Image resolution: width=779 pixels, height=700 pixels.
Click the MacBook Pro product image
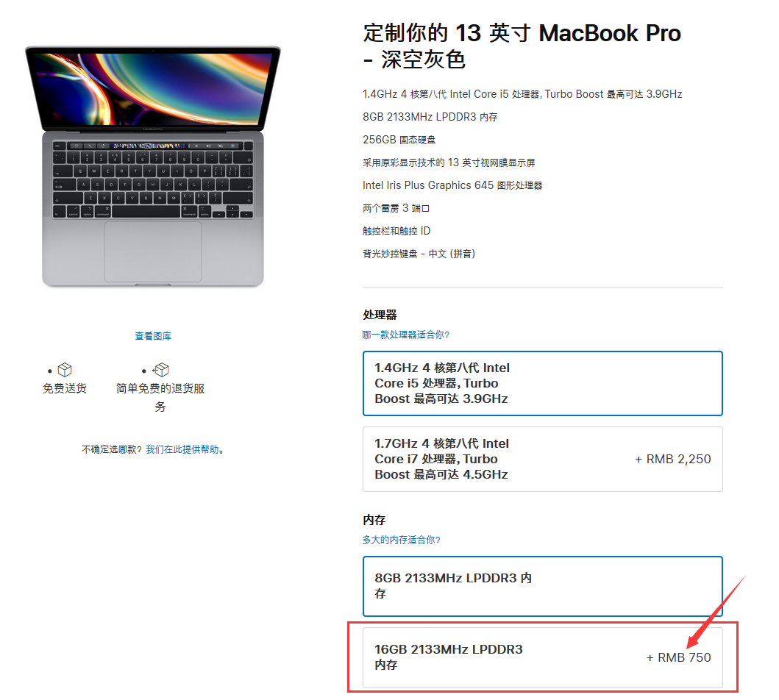[153, 166]
